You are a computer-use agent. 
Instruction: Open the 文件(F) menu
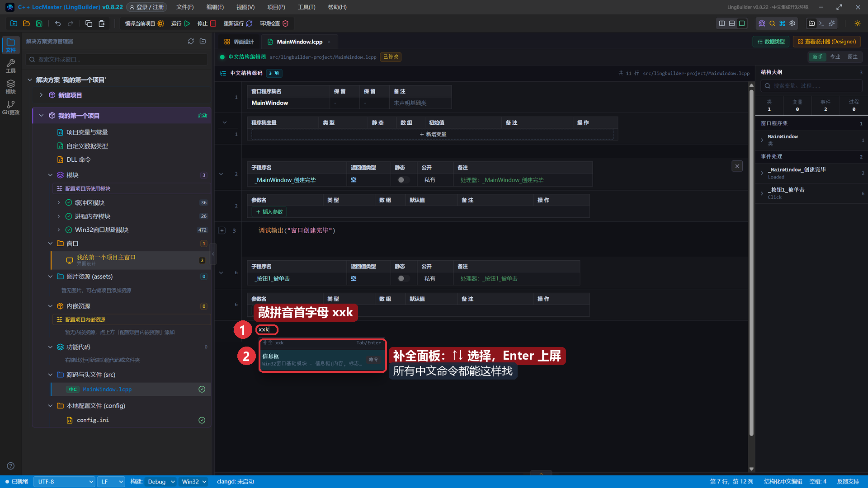pos(185,7)
